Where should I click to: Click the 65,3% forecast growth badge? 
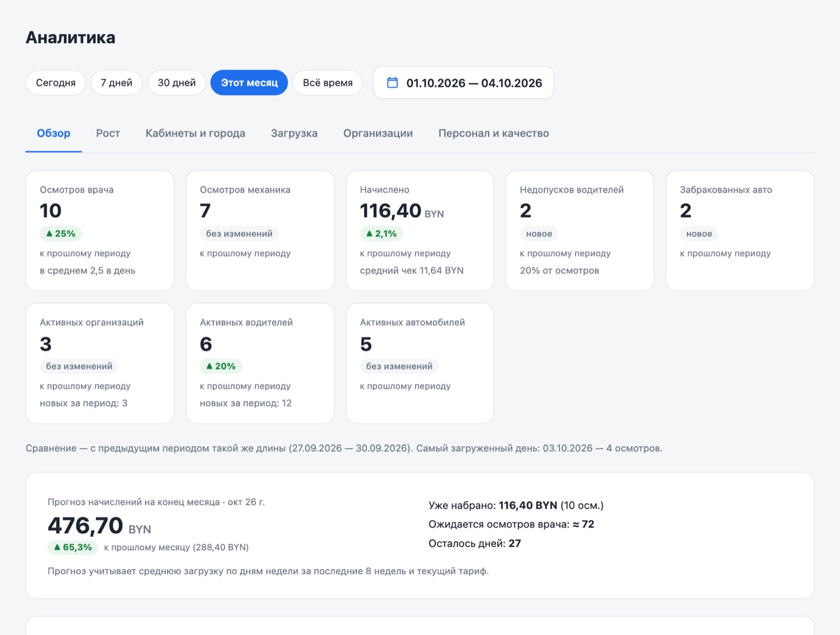(x=73, y=547)
